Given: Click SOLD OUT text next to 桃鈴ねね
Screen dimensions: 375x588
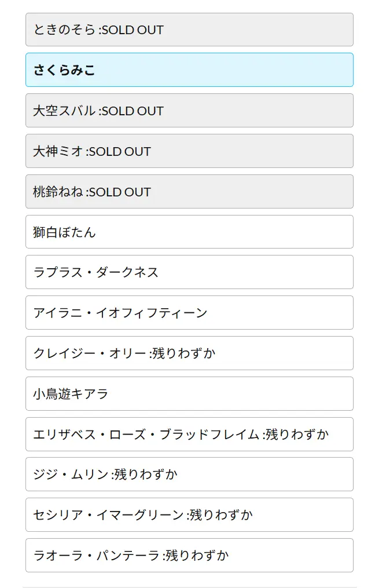Looking at the screenshot, I should tap(120, 192).
